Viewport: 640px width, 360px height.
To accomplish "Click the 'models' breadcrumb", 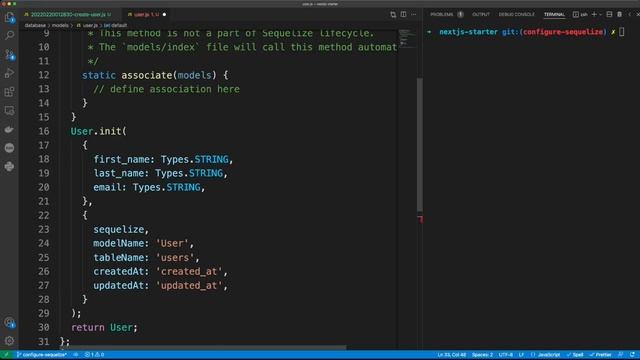I will 60,25.
